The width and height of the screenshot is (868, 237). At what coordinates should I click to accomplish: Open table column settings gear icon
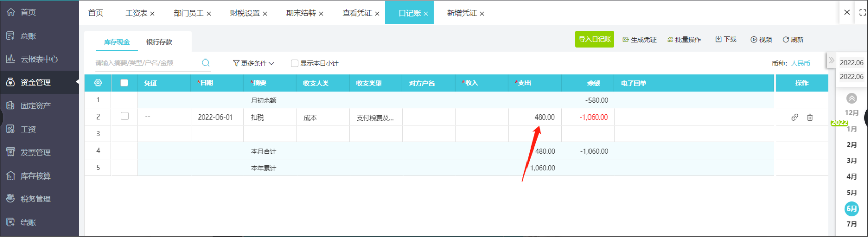[x=98, y=83]
